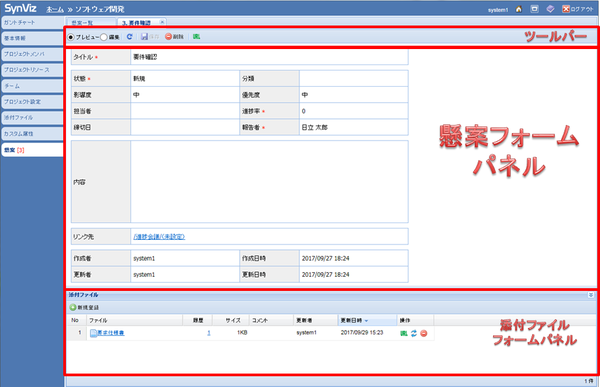The height and width of the screenshot is (387, 600).
Task: Click the file timestamp 2017/09/29 15:23
Action: [x=362, y=333]
